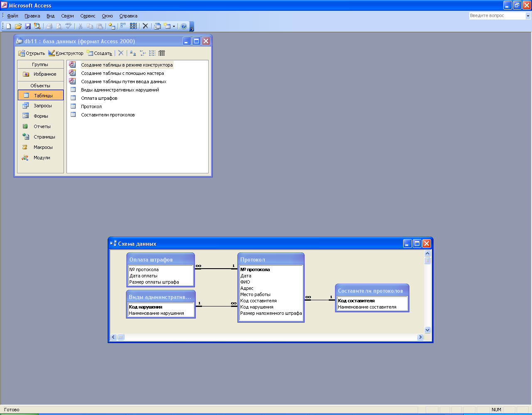Select table 'Протокол' in db11 list
The width and height of the screenshot is (532, 415).
click(x=91, y=106)
